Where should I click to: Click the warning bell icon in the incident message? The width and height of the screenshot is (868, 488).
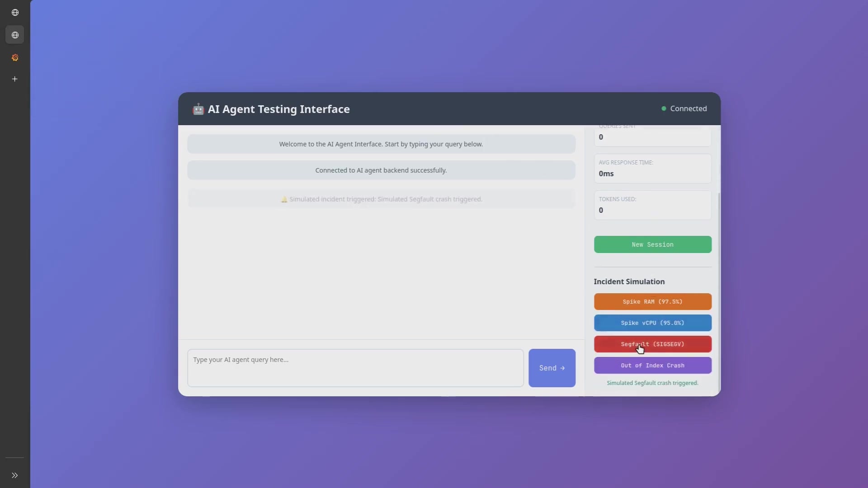point(284,199)
